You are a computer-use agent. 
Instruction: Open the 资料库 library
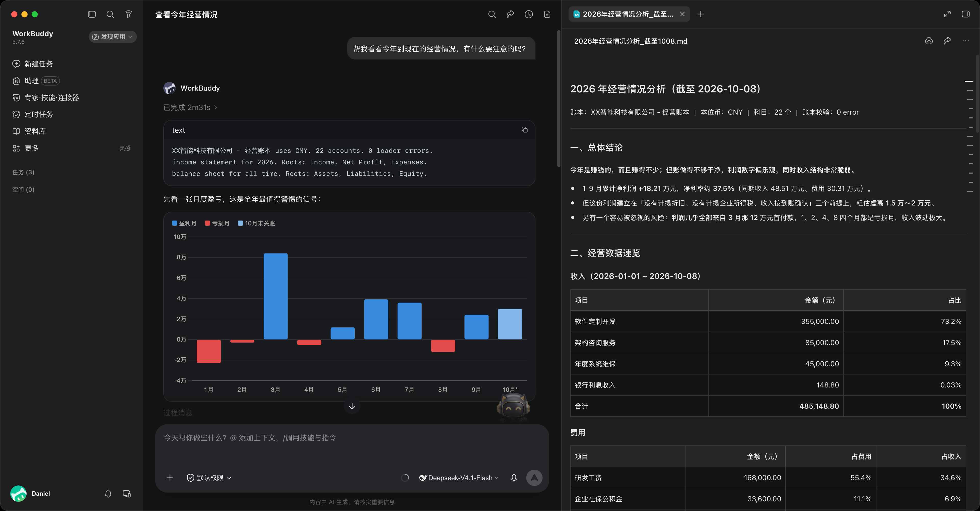click(x=29, y=131)
